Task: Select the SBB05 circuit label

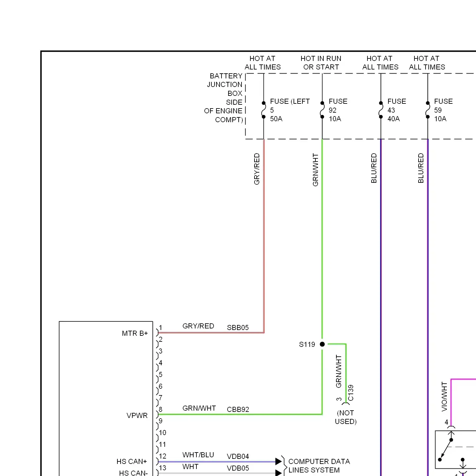Action: [238, 327]
